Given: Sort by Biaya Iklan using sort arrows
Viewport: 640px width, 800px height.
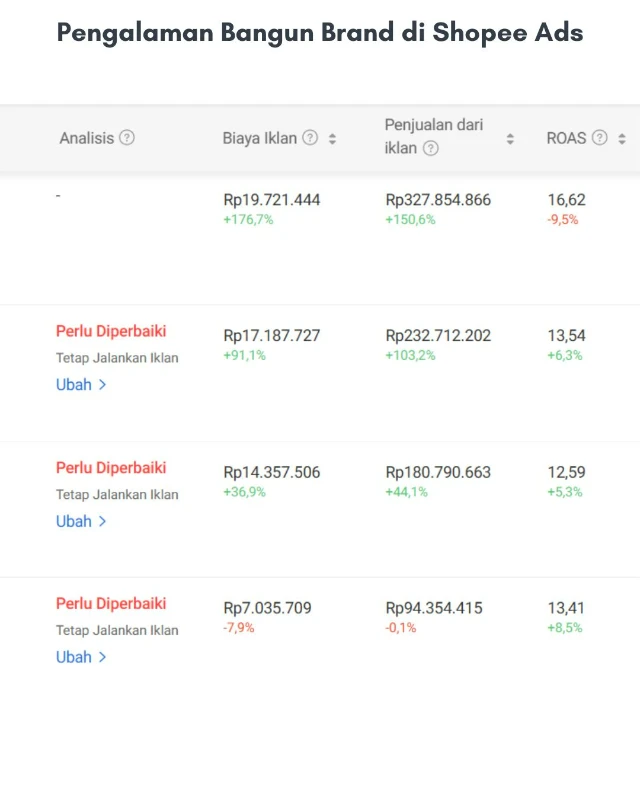Looking at the screenshot, I should click(x=332, y=139).
